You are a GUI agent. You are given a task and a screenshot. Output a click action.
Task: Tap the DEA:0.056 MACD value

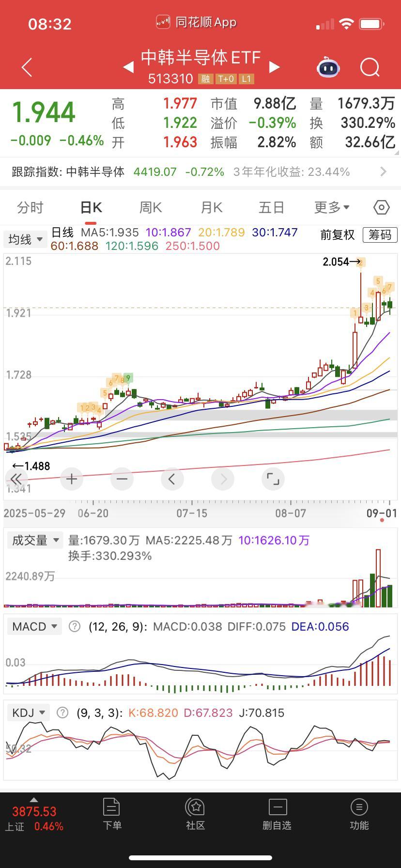tap(320, 626)
